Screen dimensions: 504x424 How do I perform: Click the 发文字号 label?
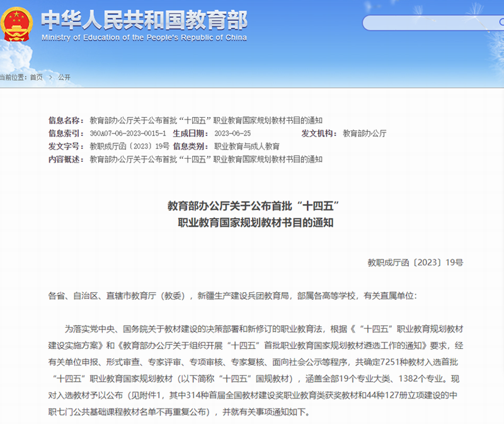pos(66,146)
